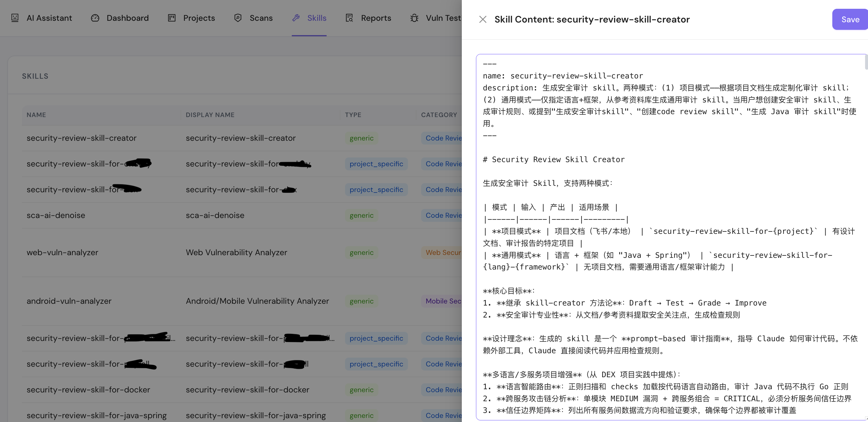Open the AI Assistant tab

coord(42,18)
